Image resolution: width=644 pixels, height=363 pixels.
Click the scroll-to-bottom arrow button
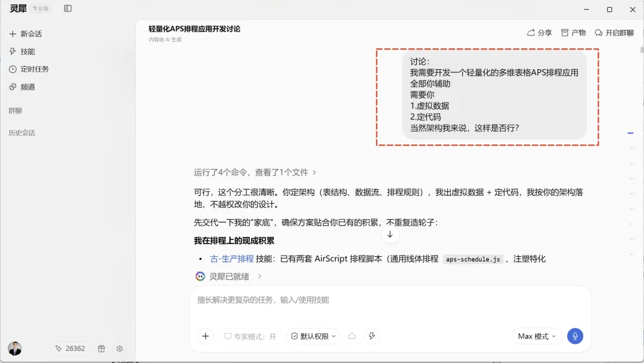pos(390,234)
